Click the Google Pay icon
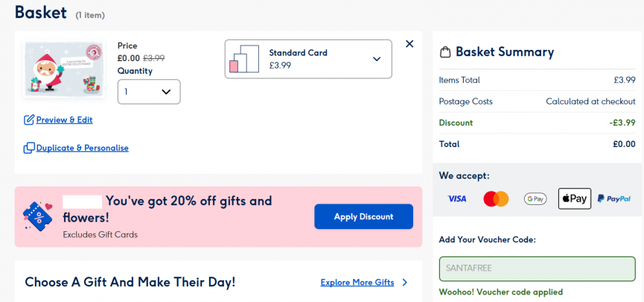The width and height of the screenshot is (644, 302). (535, 199)
